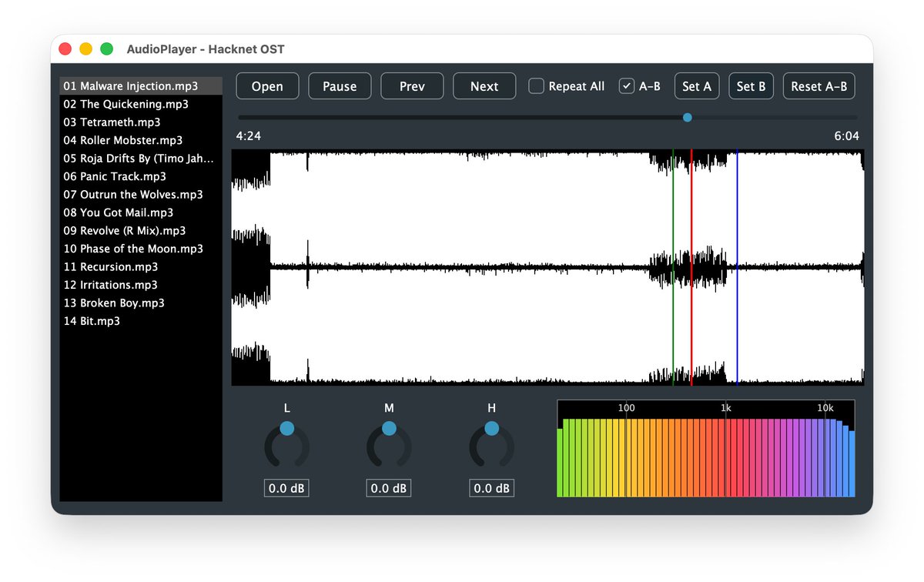Select 10 Phase of the Moon.mp3
The image size is (924, 582).
tap(141, 249)
